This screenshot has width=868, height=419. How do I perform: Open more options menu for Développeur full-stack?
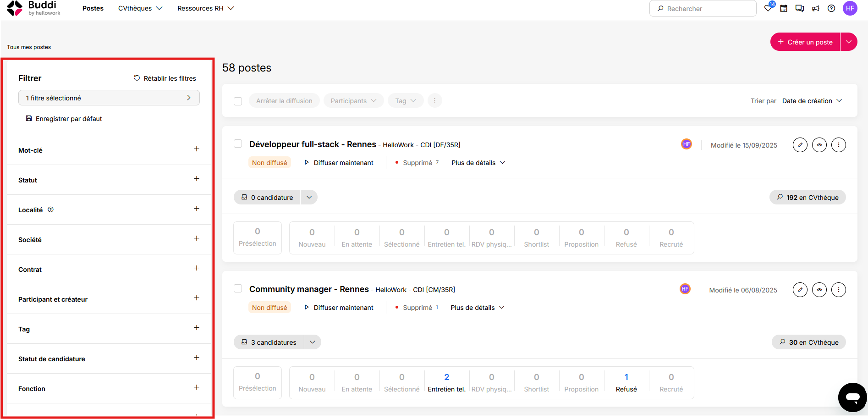839,145
